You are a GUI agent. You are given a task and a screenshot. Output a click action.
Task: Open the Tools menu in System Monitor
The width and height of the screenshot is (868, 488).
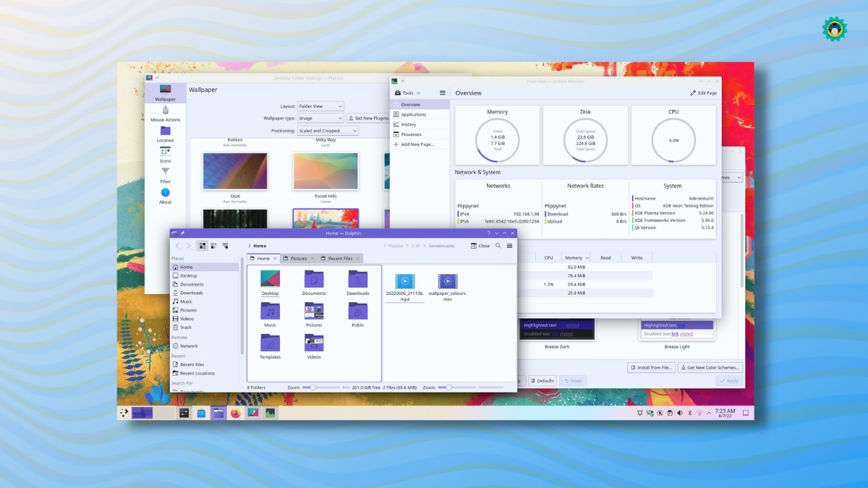[407, 93]
